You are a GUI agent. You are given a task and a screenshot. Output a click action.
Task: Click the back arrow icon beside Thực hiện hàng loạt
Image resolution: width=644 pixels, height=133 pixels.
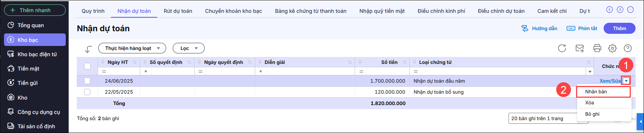pos(88,49)
